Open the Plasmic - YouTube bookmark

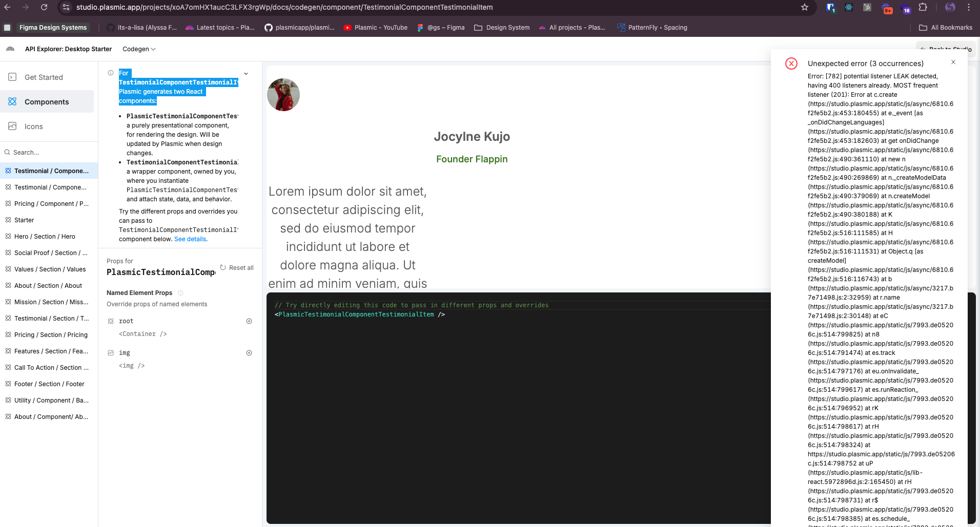pyautogui.click(x=376, y=28)
